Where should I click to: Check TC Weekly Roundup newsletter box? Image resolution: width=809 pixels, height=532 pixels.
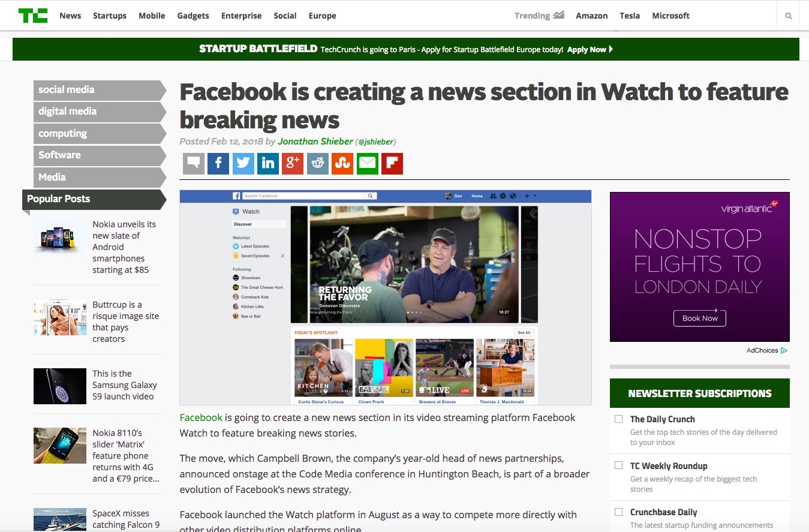tap(618, 465)
